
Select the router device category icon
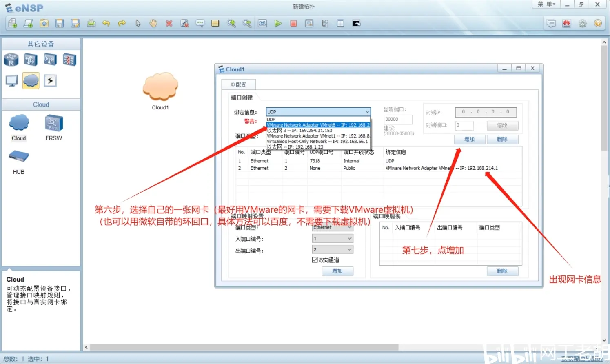click(x=11, y=60)
